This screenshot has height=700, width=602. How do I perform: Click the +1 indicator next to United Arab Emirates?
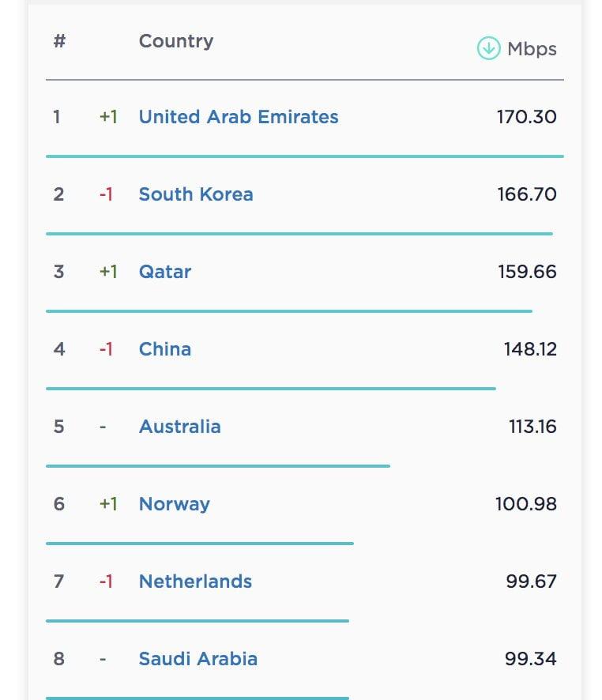(x=107, y=117)
